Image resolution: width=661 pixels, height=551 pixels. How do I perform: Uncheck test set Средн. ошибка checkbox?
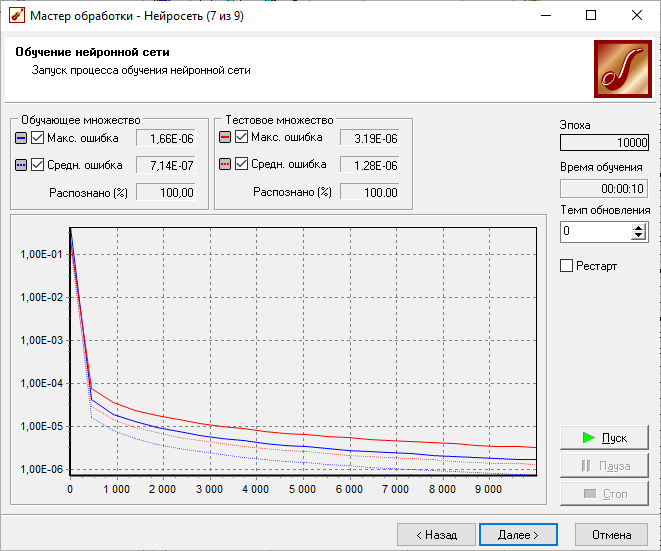242,164
